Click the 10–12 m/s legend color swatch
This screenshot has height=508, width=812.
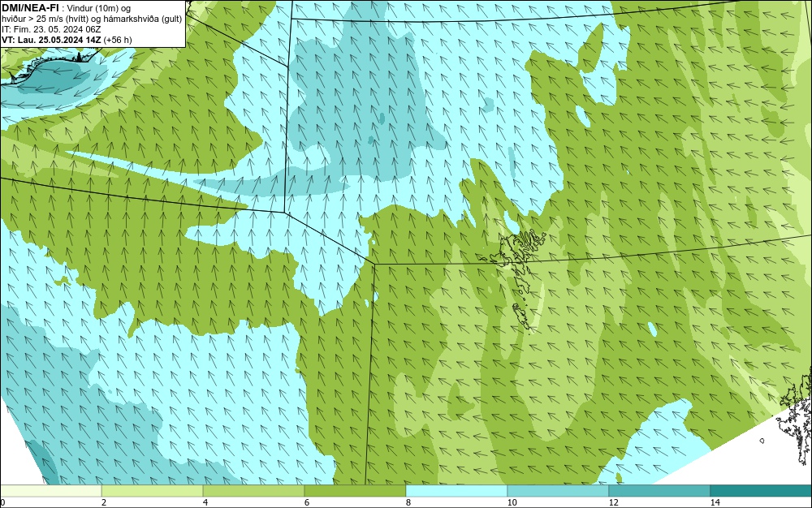(x=559, y=491)
